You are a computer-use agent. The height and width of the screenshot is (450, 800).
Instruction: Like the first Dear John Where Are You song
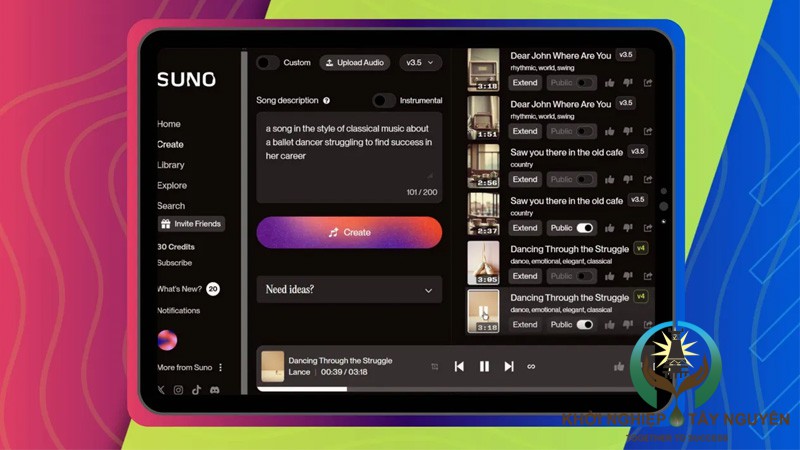pos(610,83)
